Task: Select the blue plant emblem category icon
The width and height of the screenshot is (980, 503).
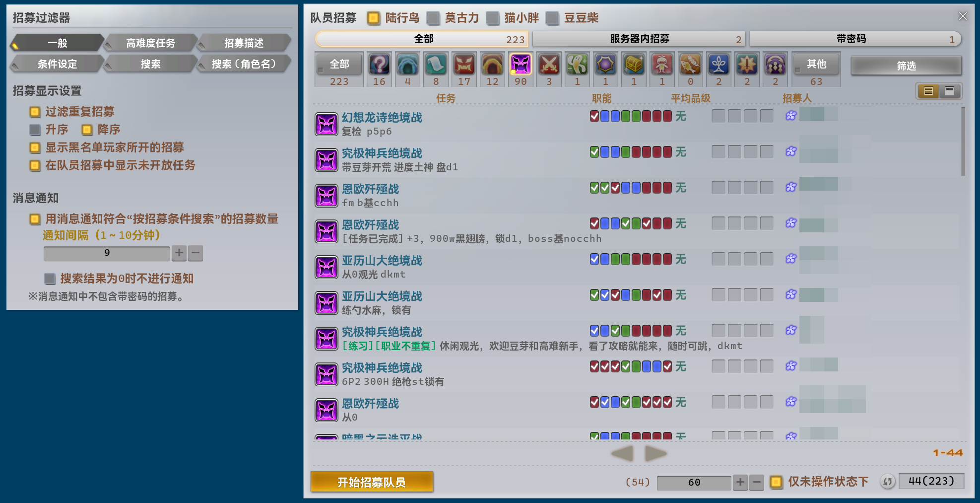Action: [719, 65]
